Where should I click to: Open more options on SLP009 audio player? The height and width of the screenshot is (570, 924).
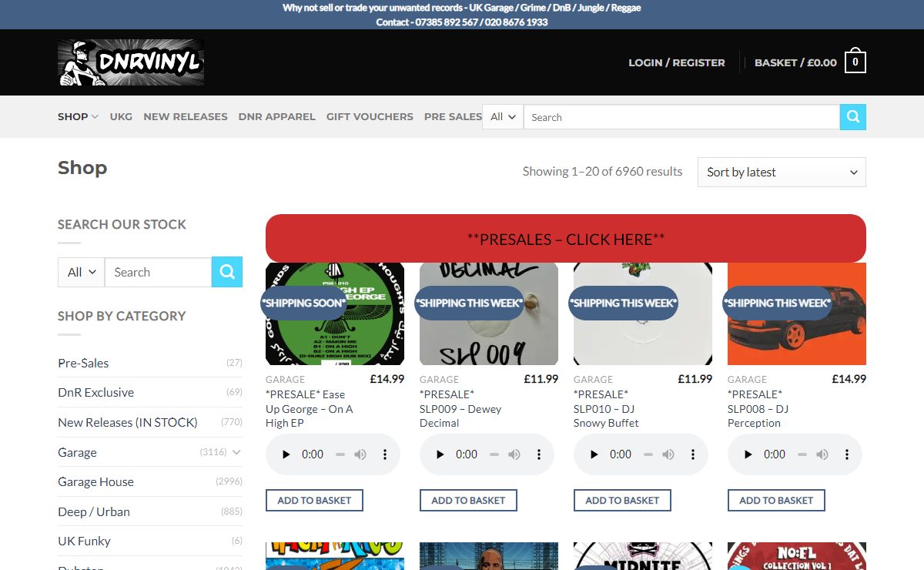[x=539, y=454]
